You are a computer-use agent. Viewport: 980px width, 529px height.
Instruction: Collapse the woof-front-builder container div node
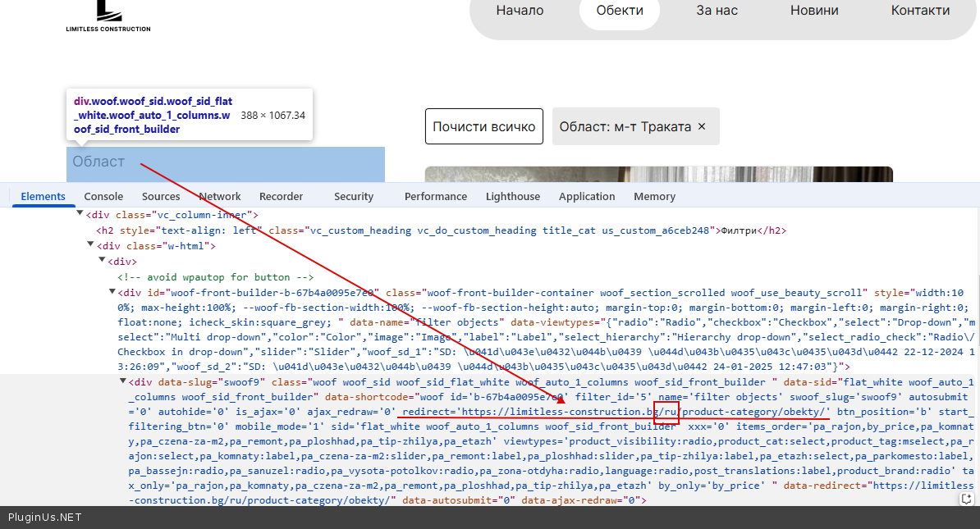pos(112,293)
